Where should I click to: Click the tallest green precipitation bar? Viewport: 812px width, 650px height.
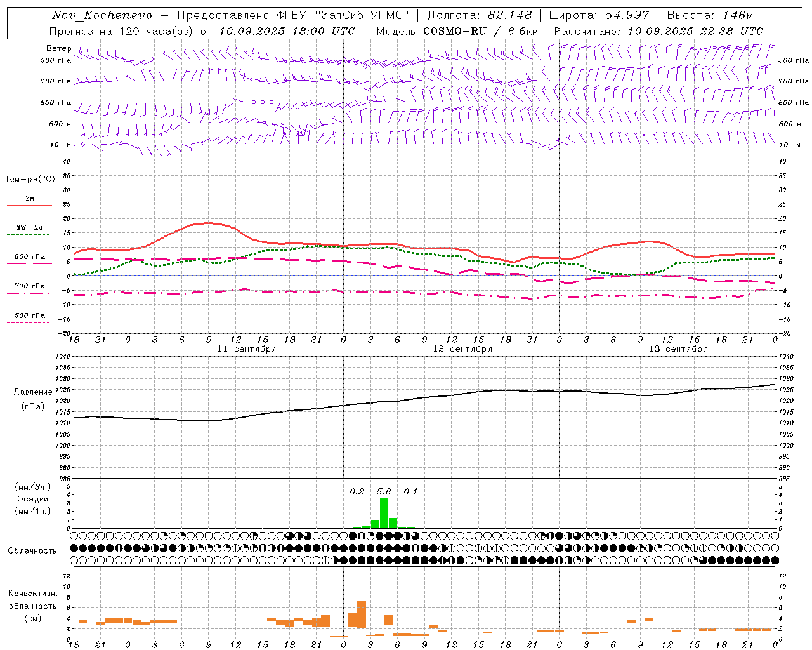point(384,513)
